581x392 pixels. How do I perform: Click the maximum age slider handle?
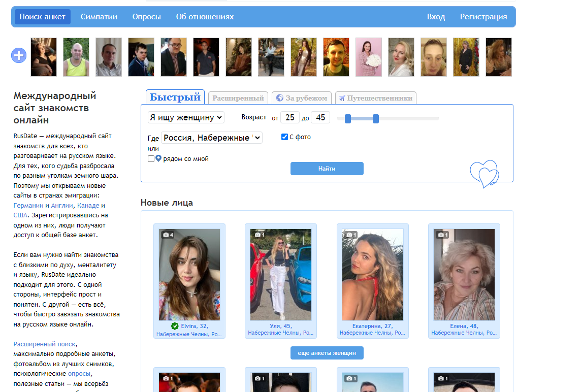[376, 118]
